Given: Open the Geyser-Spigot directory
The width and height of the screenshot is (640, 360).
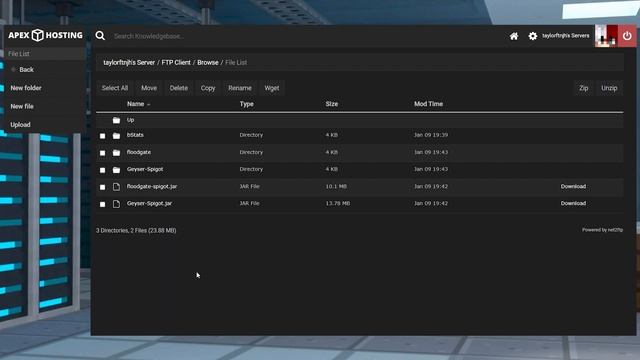Looking at the screenshot, I should 145,169.
